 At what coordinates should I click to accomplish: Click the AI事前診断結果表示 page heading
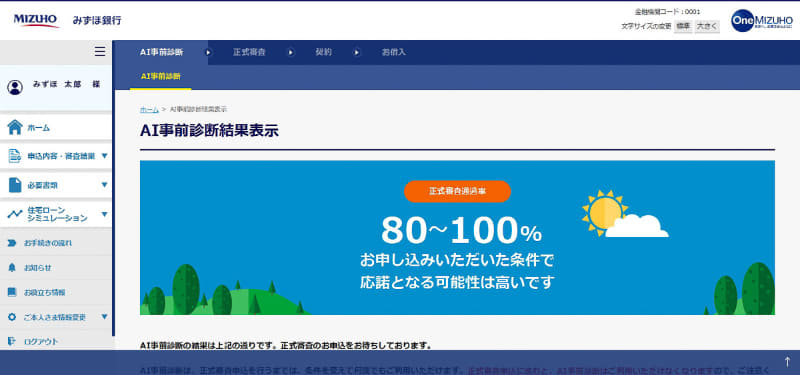[x=209, y=131]
